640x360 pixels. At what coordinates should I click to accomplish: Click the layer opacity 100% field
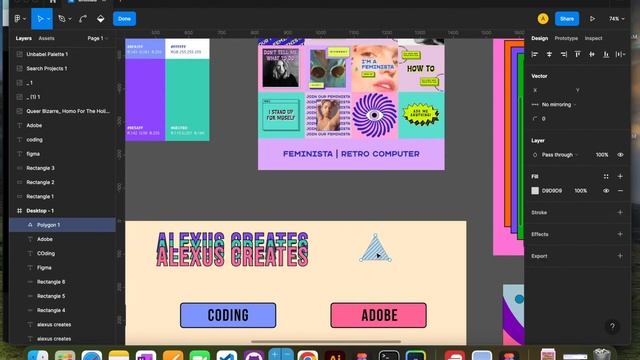tap(602, 155)
